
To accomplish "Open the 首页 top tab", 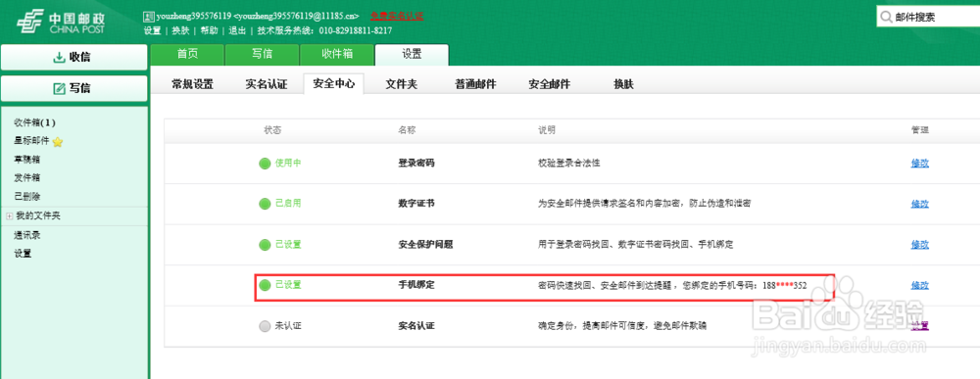I will click(187, 54).
